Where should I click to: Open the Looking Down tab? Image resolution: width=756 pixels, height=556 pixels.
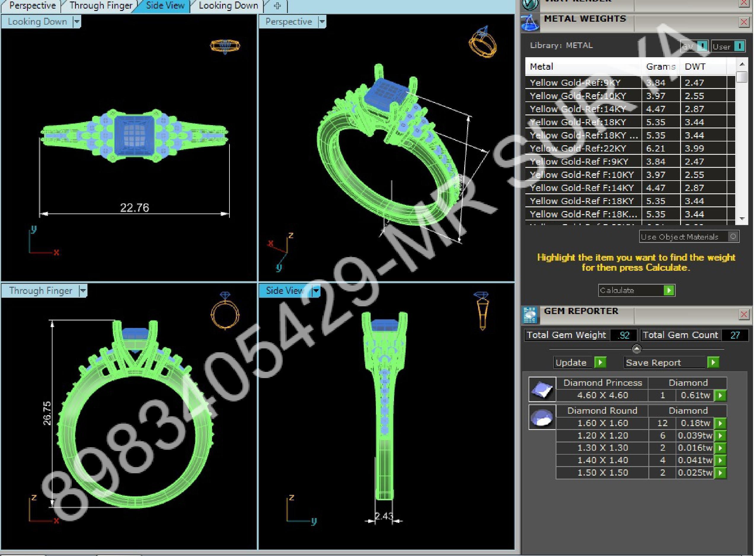[x=228, y=6]
